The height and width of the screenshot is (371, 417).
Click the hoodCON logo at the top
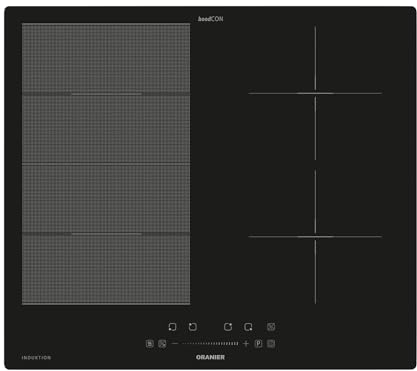[210, 19]
